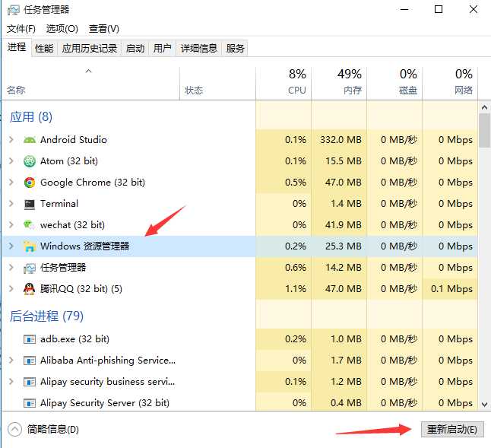
Task: Expand the Alibaba Anti-phishing Service row
Action: coord(11,361)
